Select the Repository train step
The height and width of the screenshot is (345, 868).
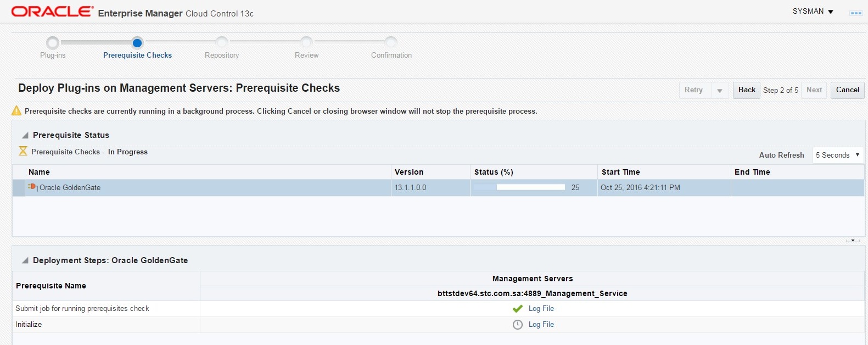[222, 48]
